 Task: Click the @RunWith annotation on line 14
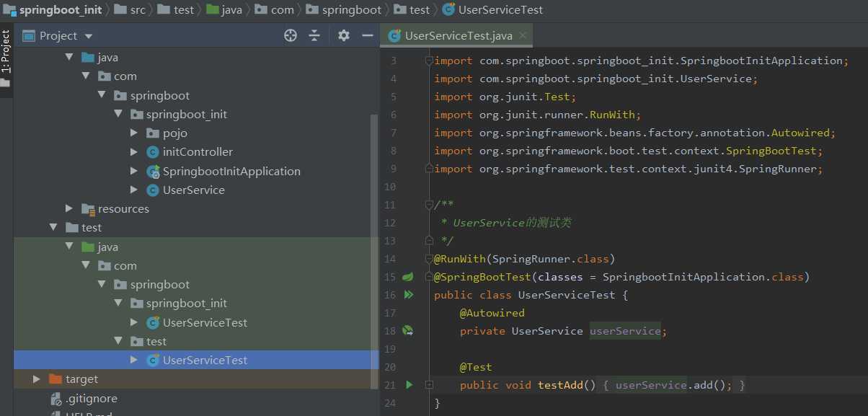pos(460,259)
